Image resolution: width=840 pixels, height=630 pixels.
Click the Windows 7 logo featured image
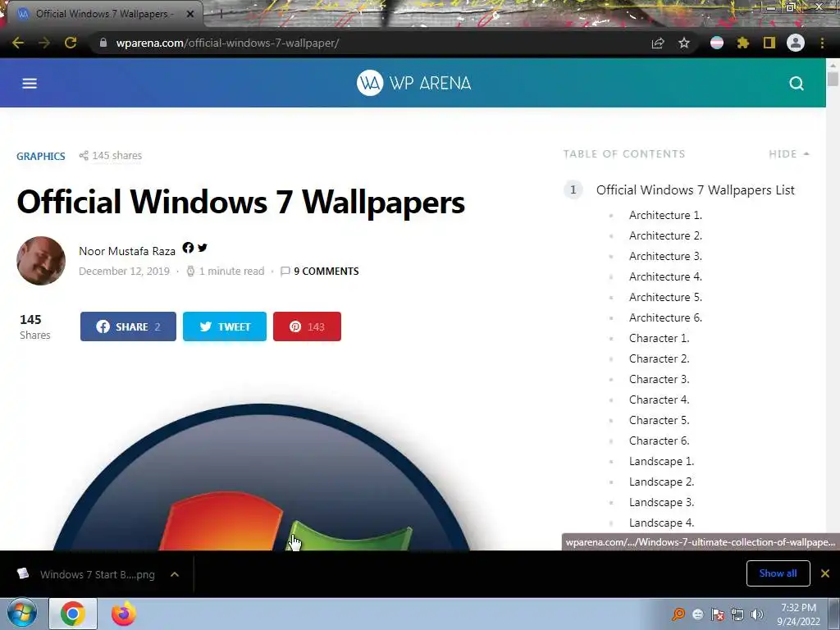pyautogui.click(x=262, y=477)
